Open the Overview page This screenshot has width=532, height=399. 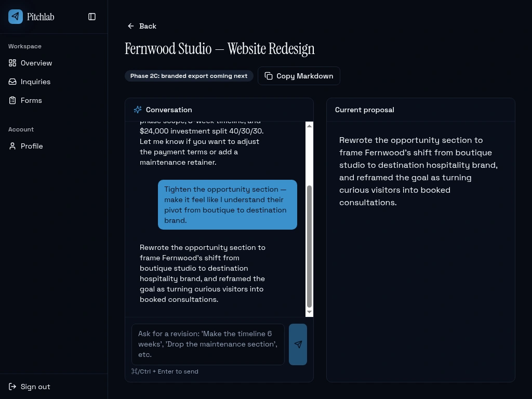pos(36,63)
